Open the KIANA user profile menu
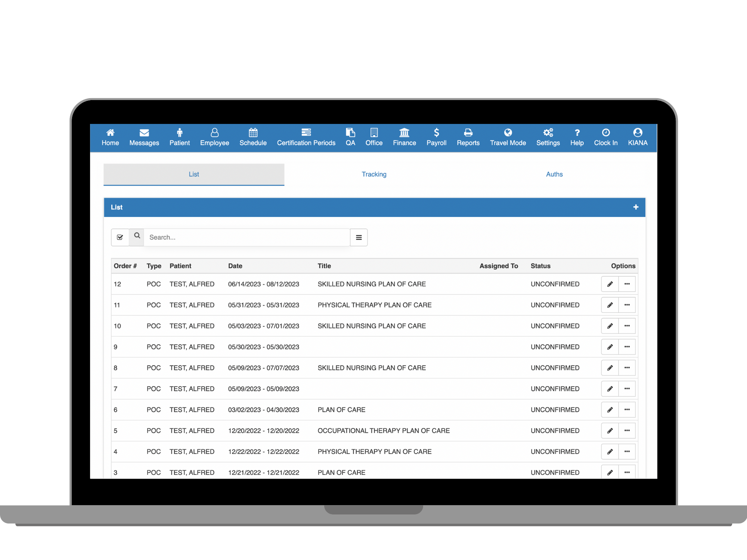The image size is (747, 560). [638, 137]
